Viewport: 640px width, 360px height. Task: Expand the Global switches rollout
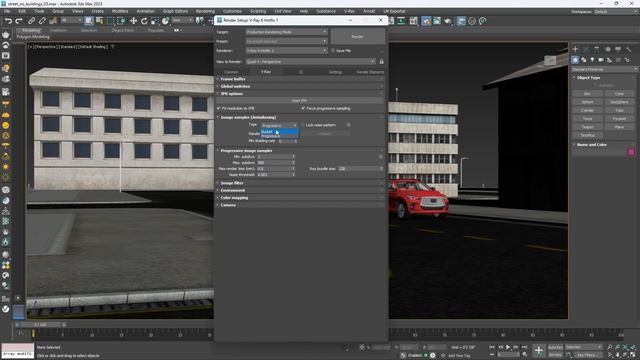click(x=300, y=86)
